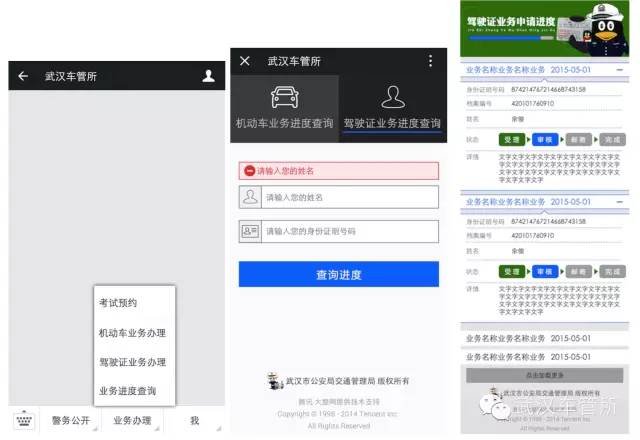Open the profile person icon in header

tap(208, 76)
